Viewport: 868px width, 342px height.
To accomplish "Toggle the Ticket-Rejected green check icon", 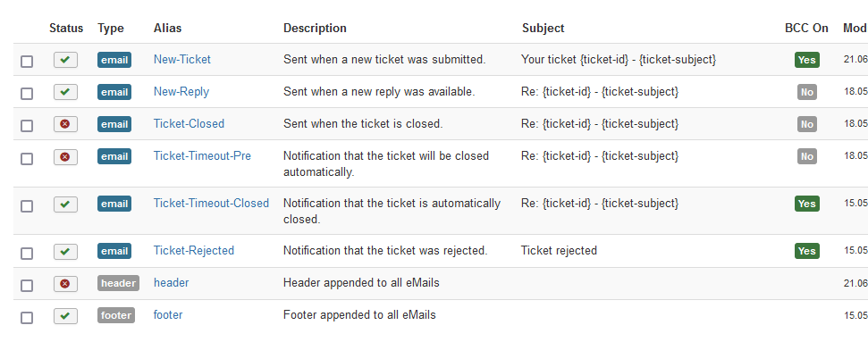I will 65,251.
